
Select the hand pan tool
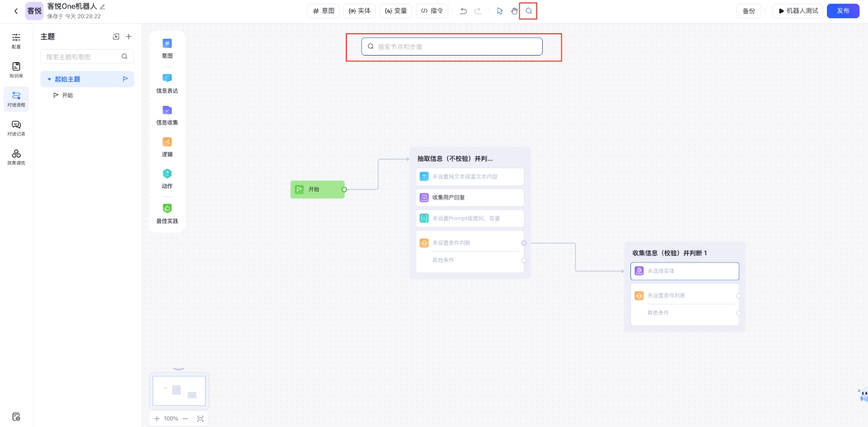(x=514, y=11)
